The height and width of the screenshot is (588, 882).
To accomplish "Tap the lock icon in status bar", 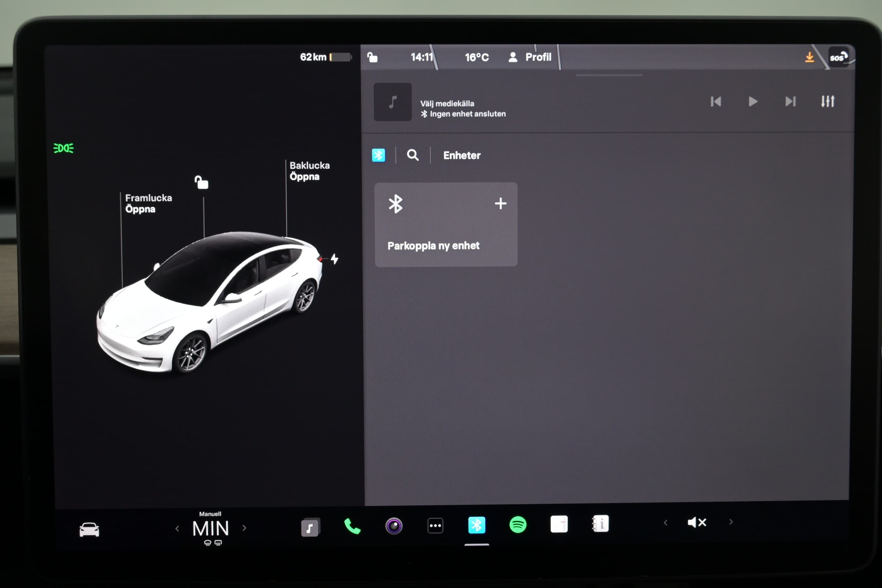I will click(x=372, y=57).
